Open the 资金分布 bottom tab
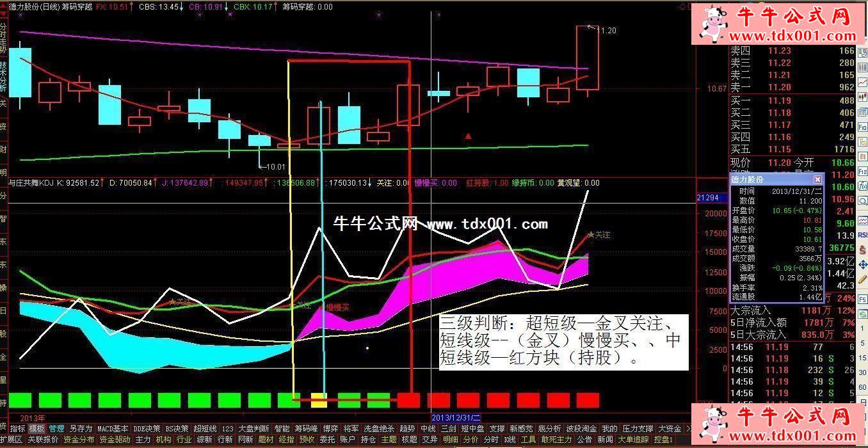The image size is (868, 448). [79, 440]
